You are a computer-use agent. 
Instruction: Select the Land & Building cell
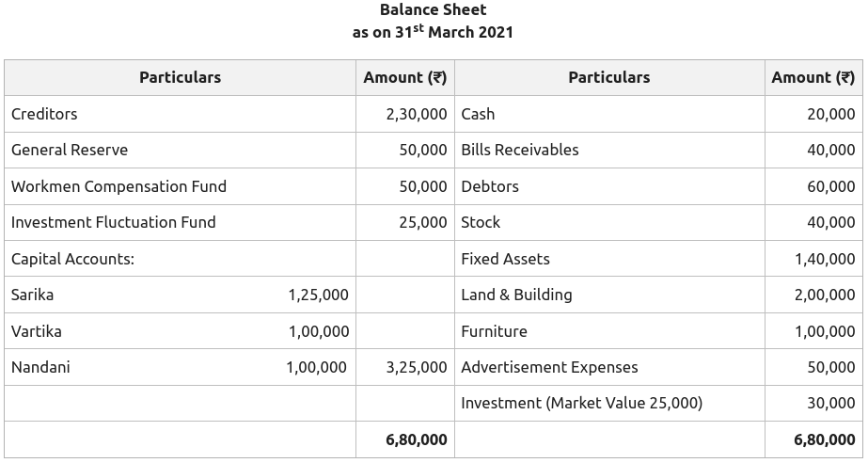point(516,295)
